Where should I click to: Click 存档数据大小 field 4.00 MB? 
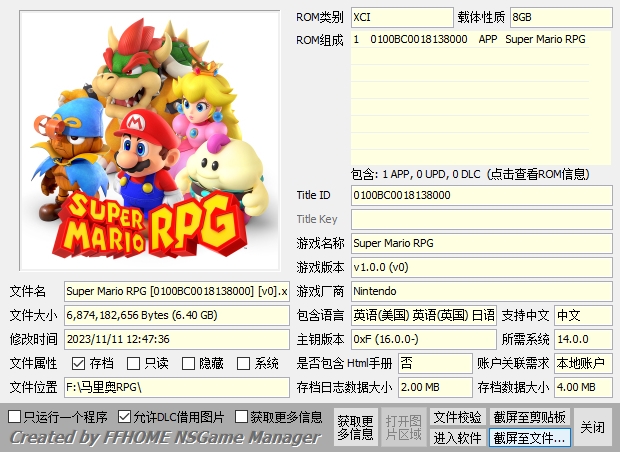583,387
